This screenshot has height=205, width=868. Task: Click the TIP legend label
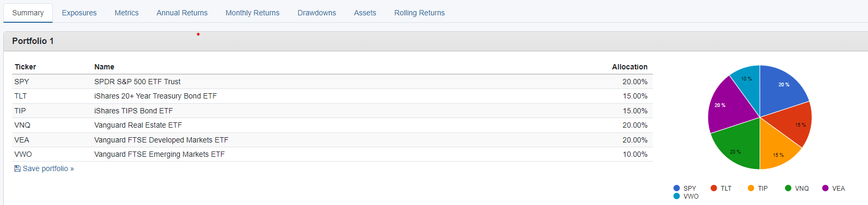[762, 188]
